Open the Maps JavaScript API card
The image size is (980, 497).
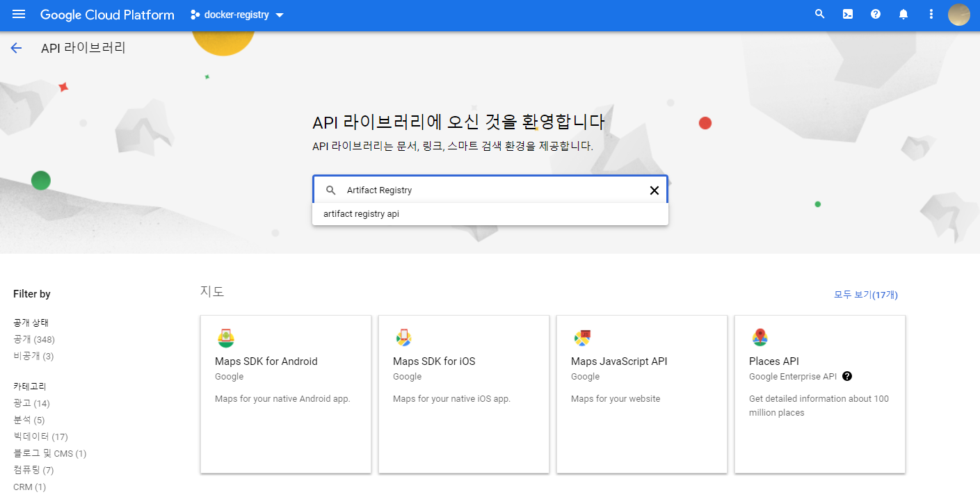(x=642, y=394)
